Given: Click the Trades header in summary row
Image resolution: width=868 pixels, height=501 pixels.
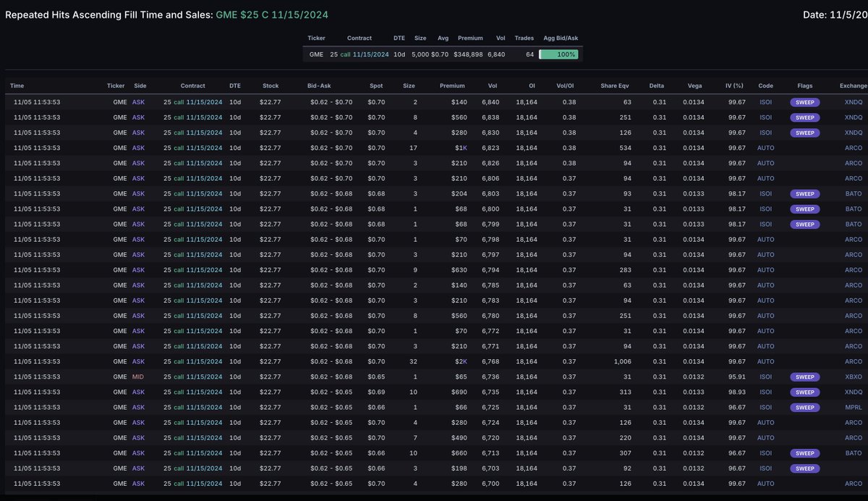Looking at the screenshot, I should (524, 38).
